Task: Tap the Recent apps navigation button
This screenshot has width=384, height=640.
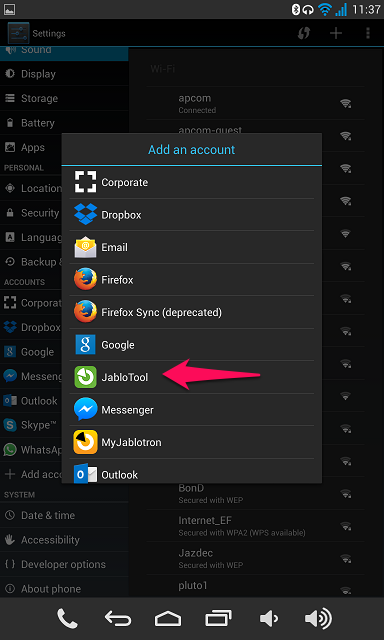Action: (x=218, y=619)
